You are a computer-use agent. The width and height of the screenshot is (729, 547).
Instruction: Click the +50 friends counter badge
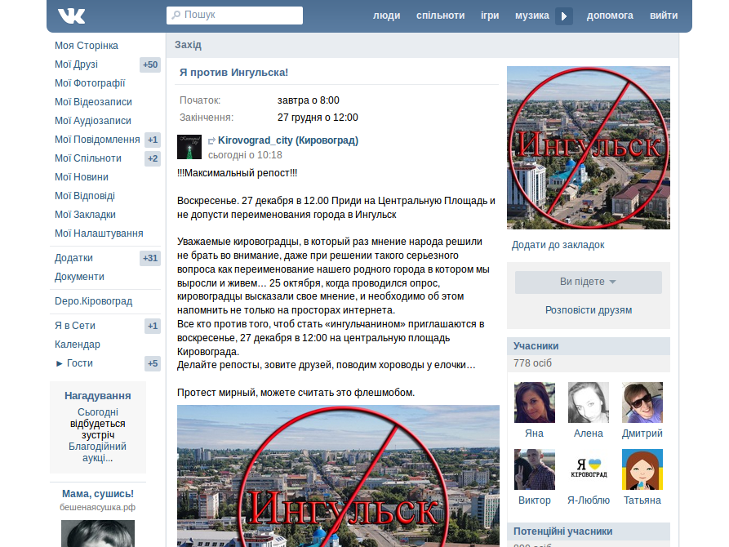pos(150,65)
